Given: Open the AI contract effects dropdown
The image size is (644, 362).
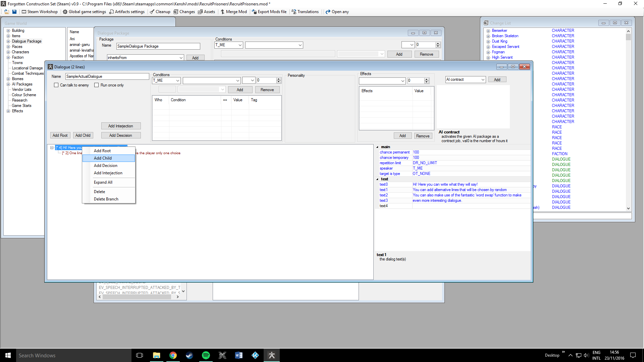Looking at the screenshot, I should tap(483, 80).
